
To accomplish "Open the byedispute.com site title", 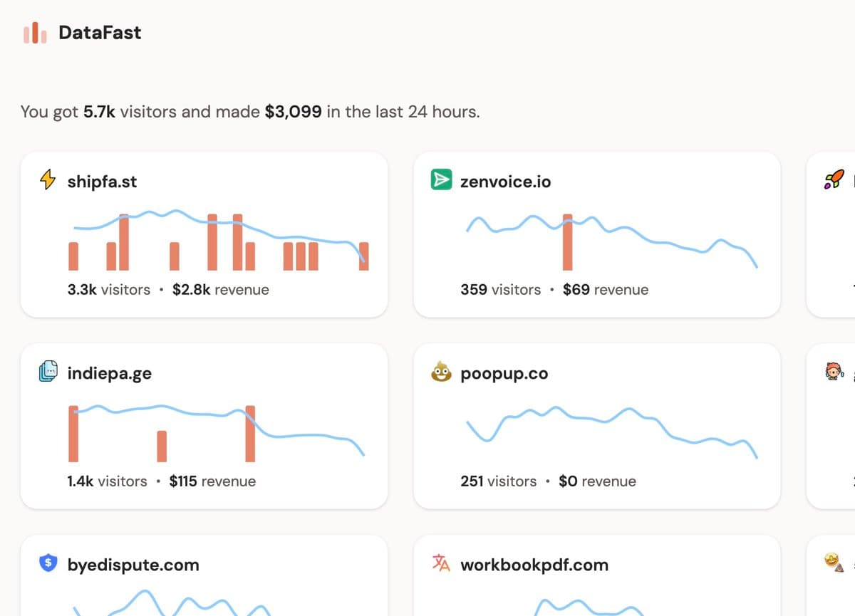I will pyautogui.click(x=133, y=565).
